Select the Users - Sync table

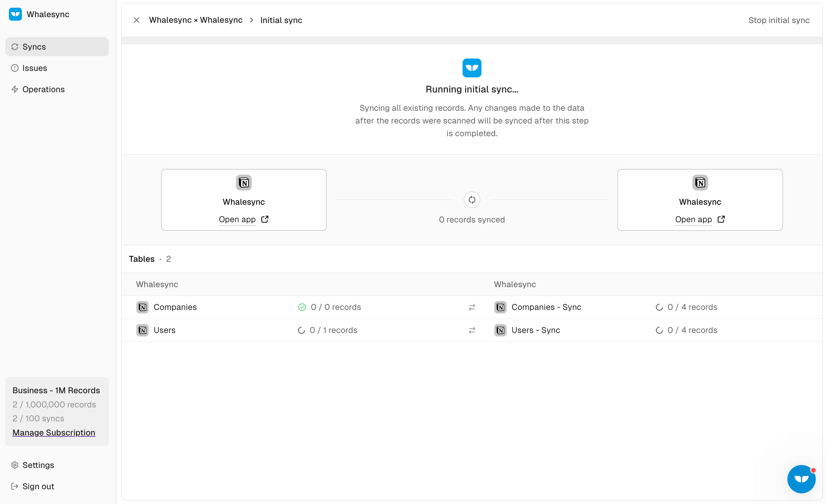(536, 331)
